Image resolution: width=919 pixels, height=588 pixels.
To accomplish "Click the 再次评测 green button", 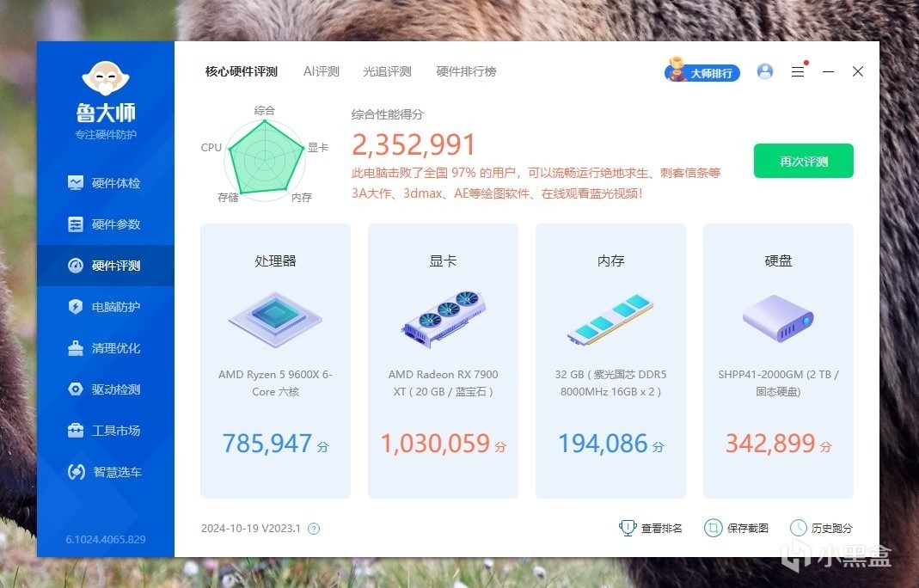I will pos(804,161).
